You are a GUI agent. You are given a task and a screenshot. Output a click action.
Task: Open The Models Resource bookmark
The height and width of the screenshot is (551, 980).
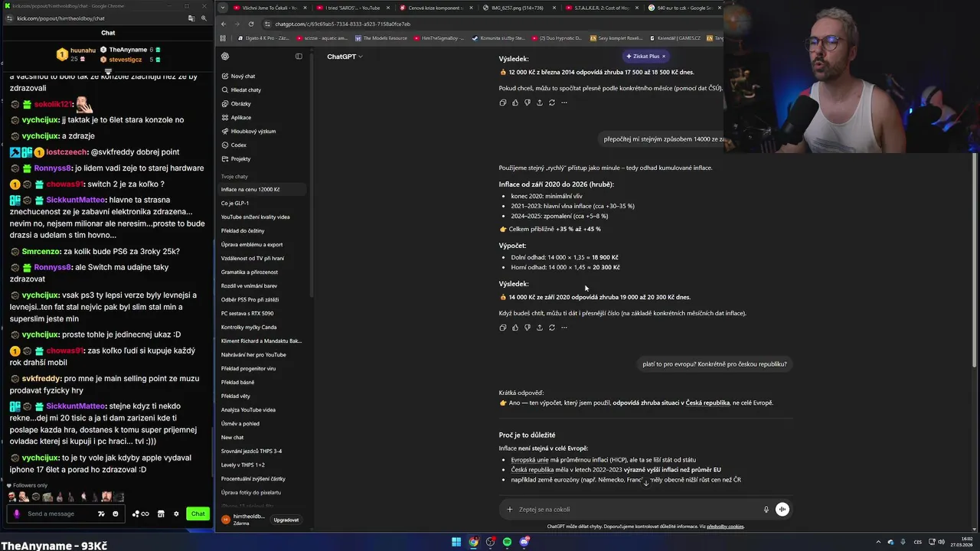pos(381,37)
